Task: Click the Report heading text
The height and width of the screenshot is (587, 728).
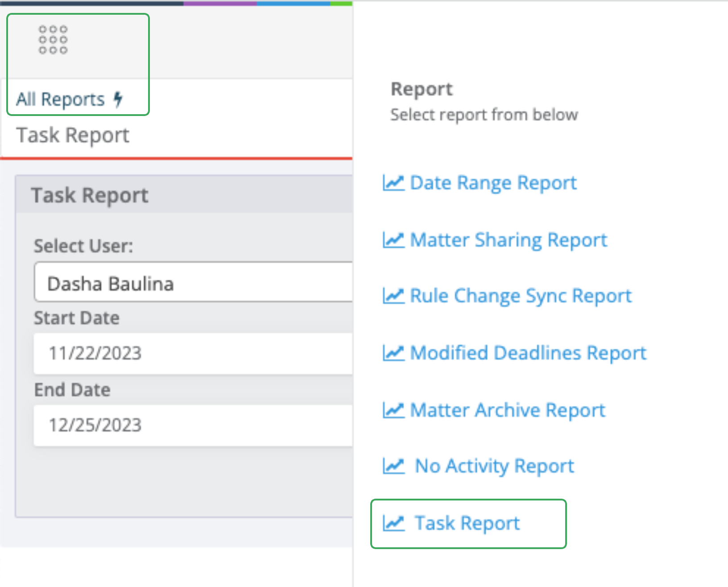Action: point(422,89)
